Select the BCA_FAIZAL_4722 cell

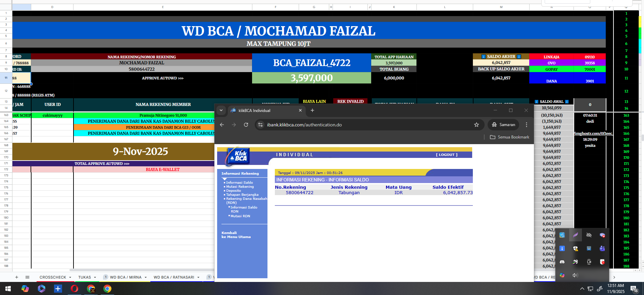(311, 63)
